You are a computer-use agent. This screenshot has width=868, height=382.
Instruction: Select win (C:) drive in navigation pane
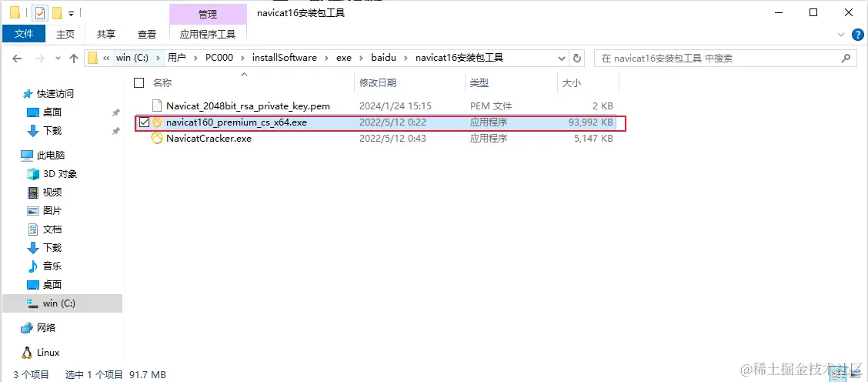pos(59,303)
